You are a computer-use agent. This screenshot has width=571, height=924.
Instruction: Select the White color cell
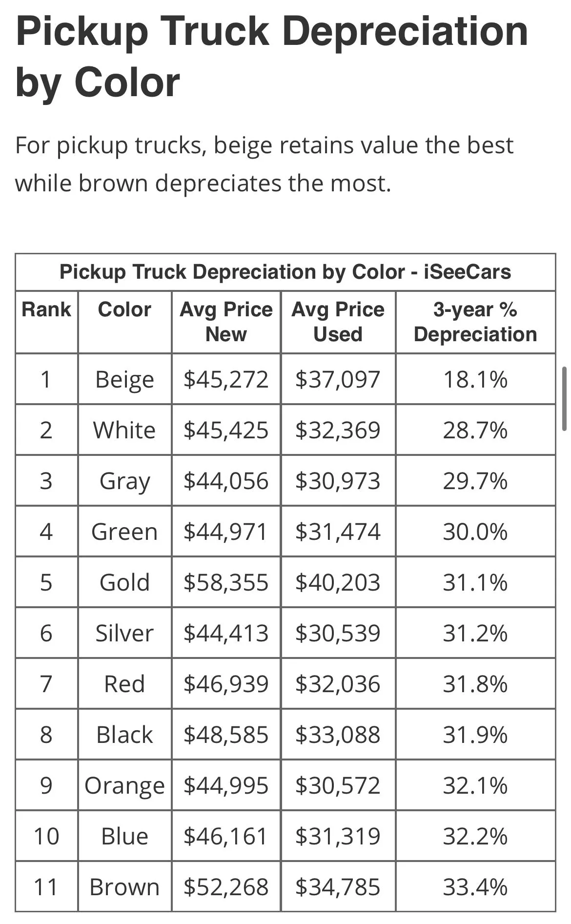point(124,430)
